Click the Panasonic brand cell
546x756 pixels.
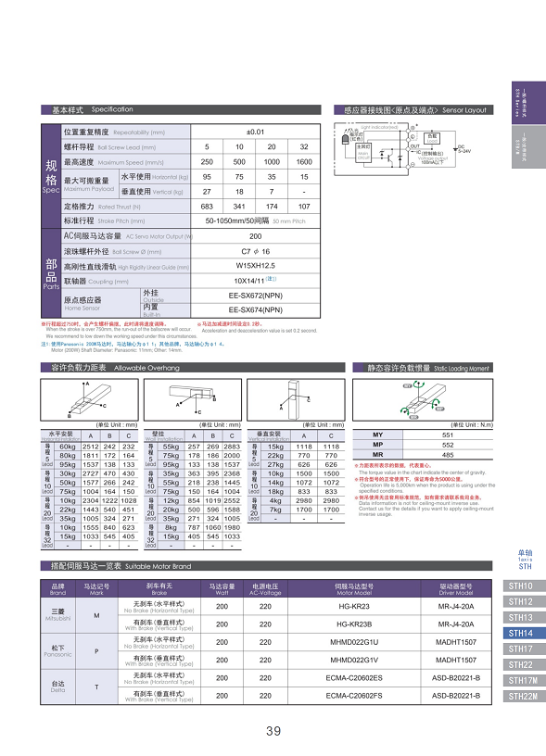(x=57, y=651)
